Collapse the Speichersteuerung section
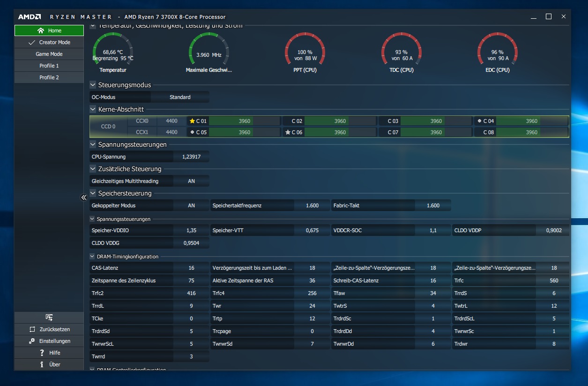 pyautogui.click(x=93, y=193)
